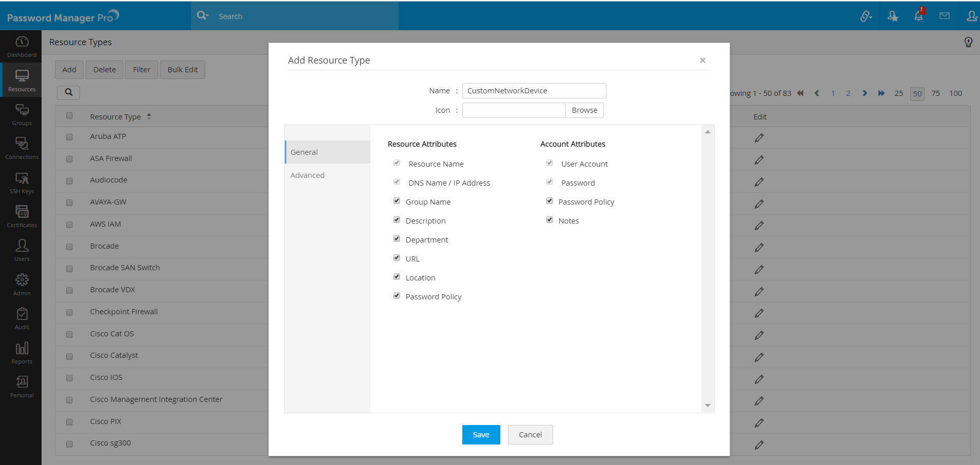
Task: Click the user with star icon in header
Action: pos(893,16)
